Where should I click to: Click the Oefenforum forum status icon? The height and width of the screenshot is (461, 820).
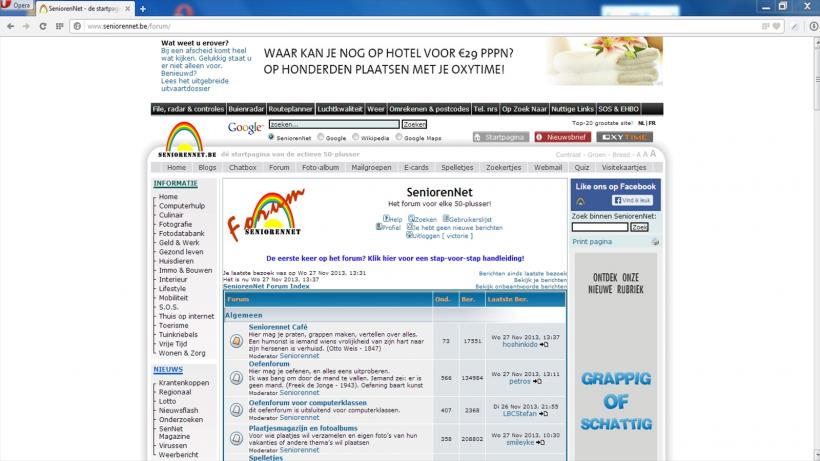(236, 377)
